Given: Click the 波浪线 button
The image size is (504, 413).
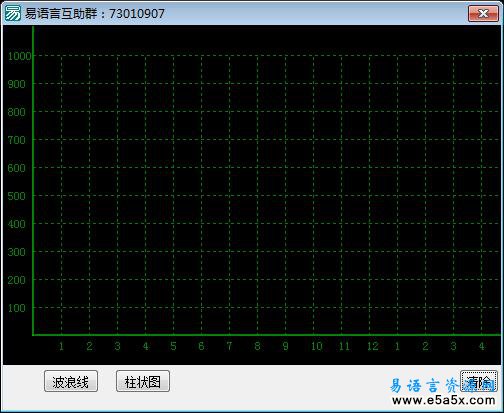Looking at the screenshot, I should click(x=71, y=381).
